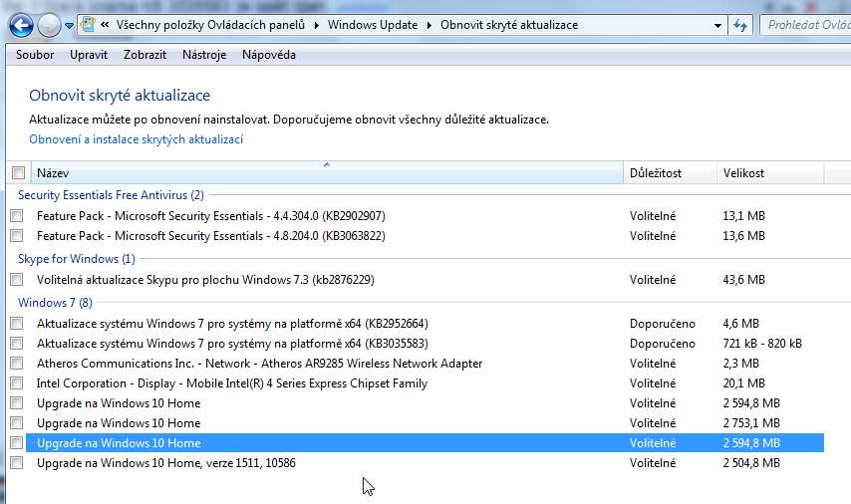Screen dimensions: 851x504
Task: Check the Skype kb2876229 update checkbox
Action: (17, 280)
